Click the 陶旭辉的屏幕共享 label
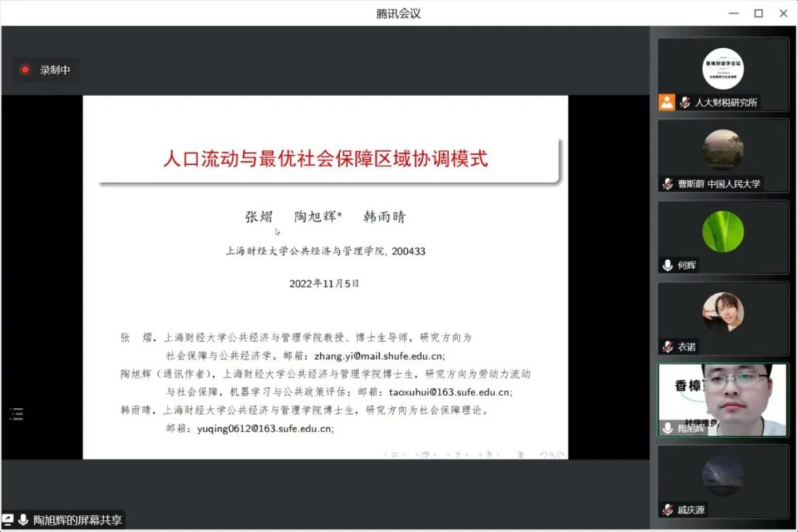The width and height of the screenshot is (798, 532). [78, 519]
